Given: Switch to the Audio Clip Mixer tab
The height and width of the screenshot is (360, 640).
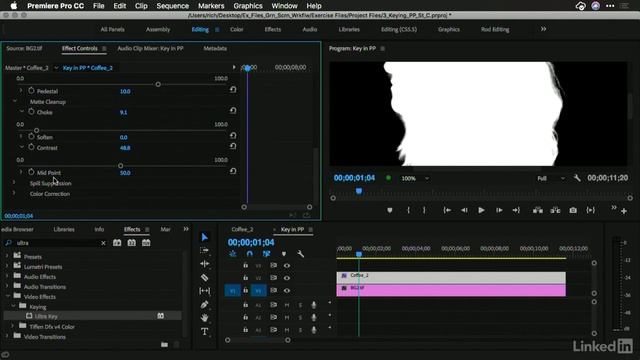Looking at the screenshot, I should 150,48.
